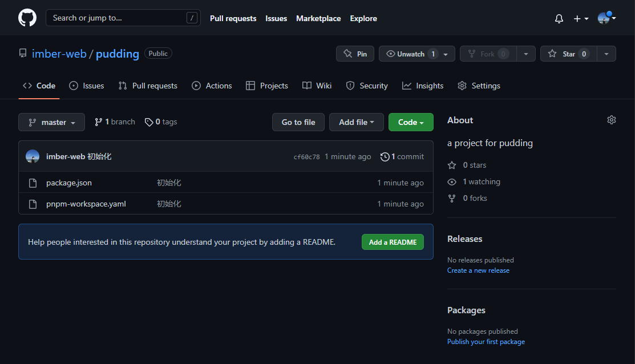Viewport: 635px width, 364px height.
Task: Click the star icon next to 0 stars
Action: pos(451,165)
